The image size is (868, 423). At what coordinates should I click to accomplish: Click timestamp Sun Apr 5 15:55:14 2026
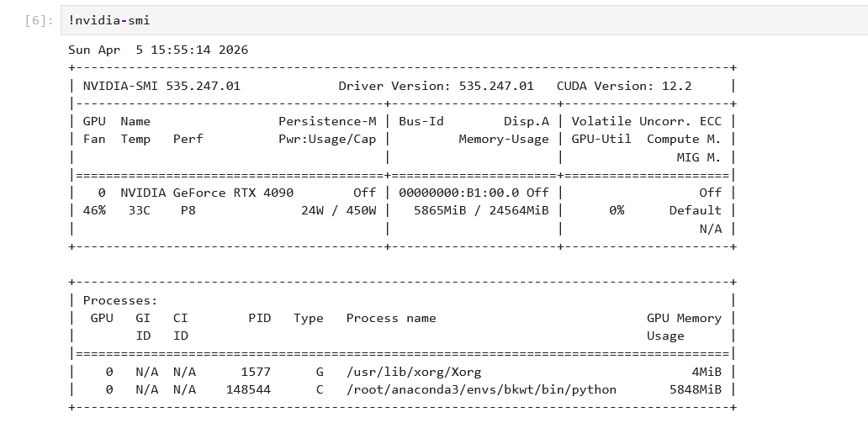[x=158, y=50]
